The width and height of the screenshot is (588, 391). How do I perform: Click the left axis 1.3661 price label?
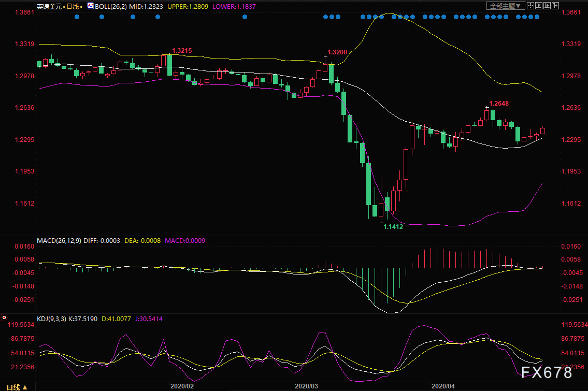pyautogui.click(x=24, y=12)
